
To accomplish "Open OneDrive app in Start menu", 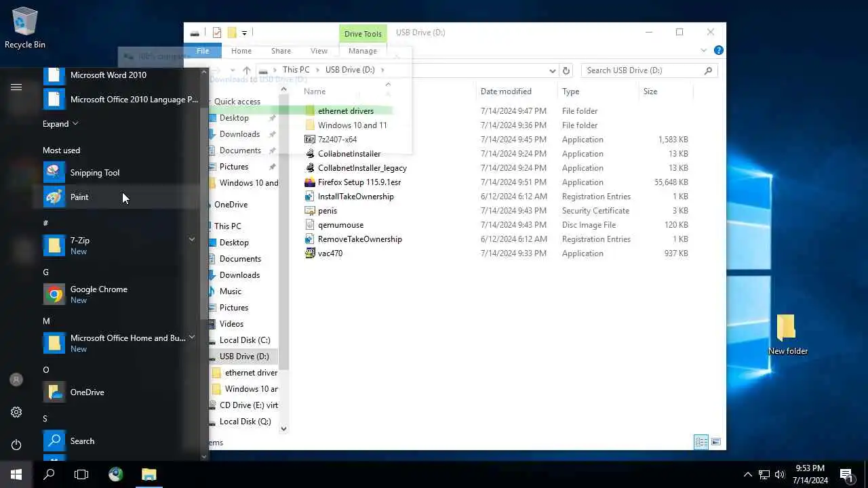I will (121, 392).
